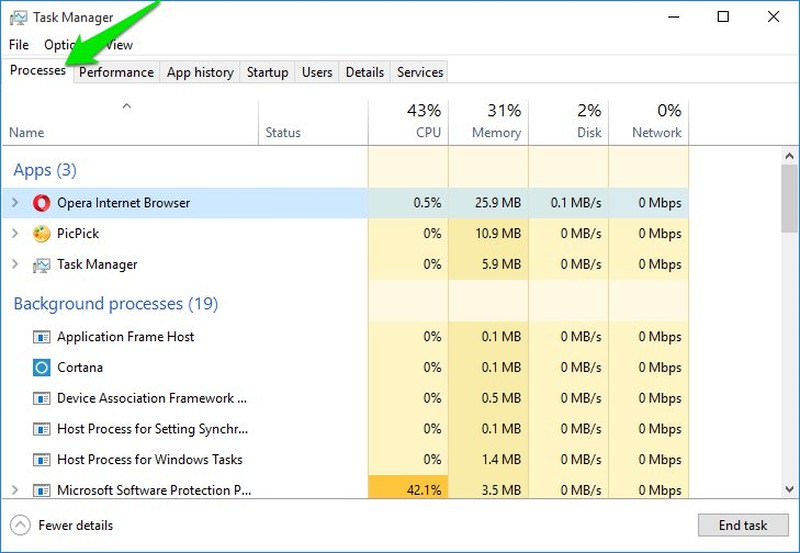The height and width of the screenshot is (553, 800).
Task: Click the scrollbar down arrow
Action: tap(790, 489)
